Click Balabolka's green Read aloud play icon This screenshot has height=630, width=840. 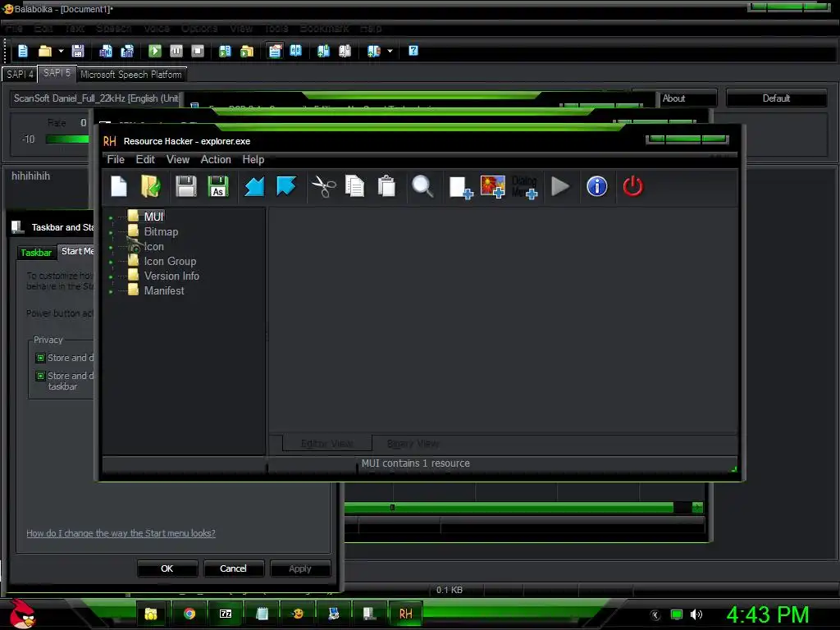pos(155,51)
